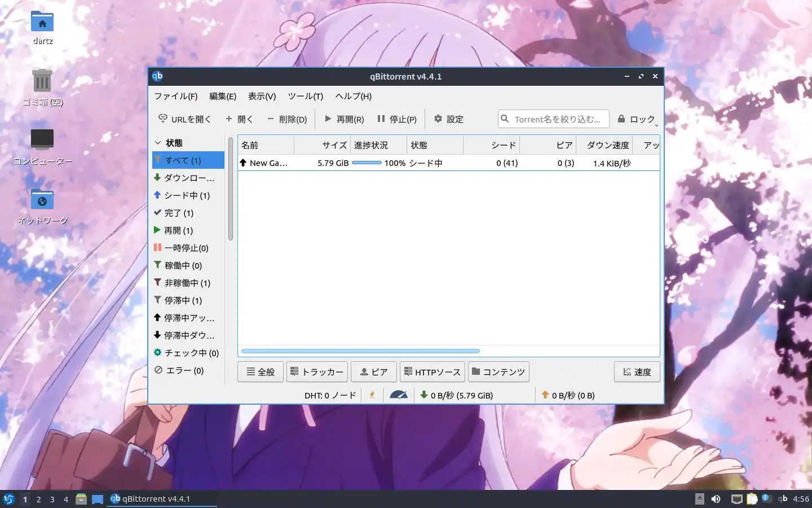The width and height of the screenshot is (812, 508).
Task: Select the 停滞中 (1) filter
Action: tap(188, 300)
